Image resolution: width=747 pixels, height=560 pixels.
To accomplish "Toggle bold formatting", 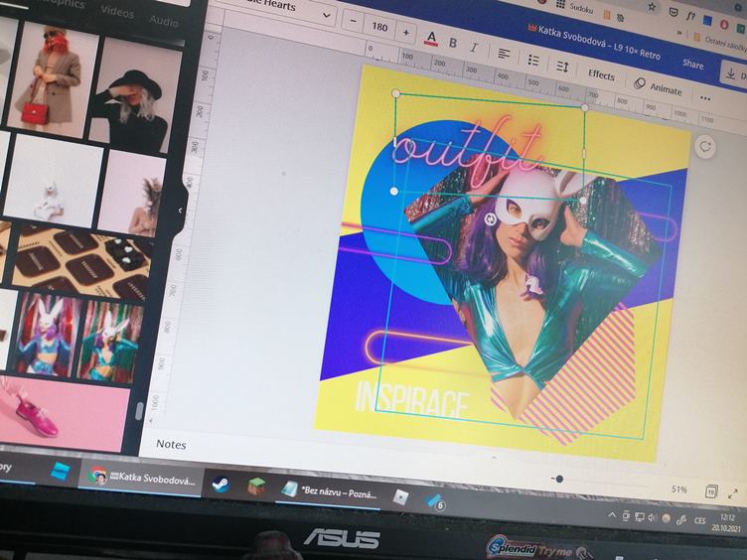I will click(x=453, y=43).
